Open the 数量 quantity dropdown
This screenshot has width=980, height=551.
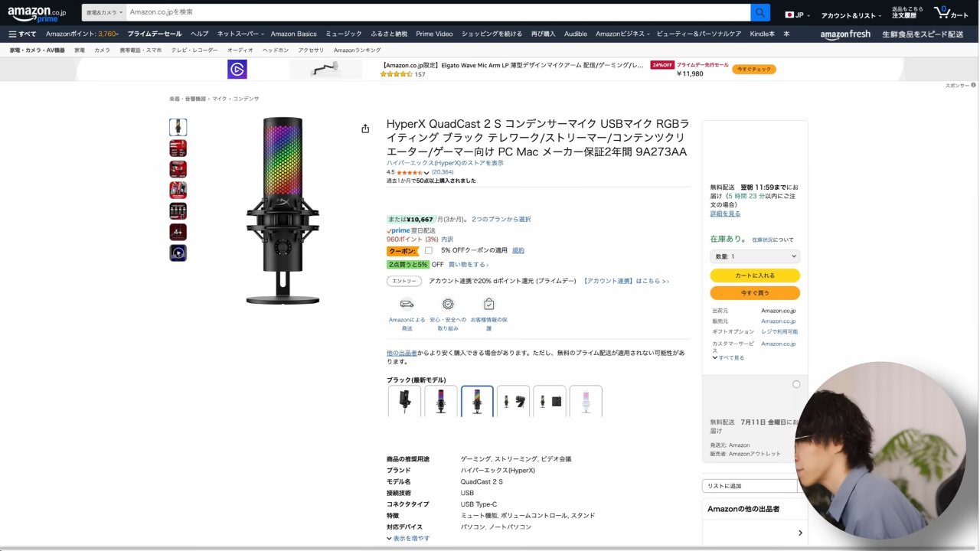coord(755,256)
